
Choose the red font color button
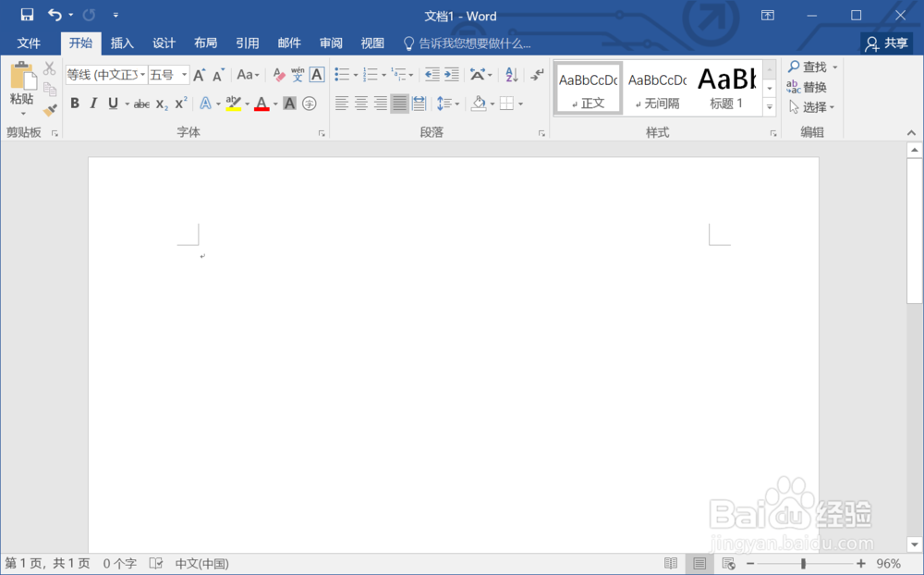click(x=262, y=104)
